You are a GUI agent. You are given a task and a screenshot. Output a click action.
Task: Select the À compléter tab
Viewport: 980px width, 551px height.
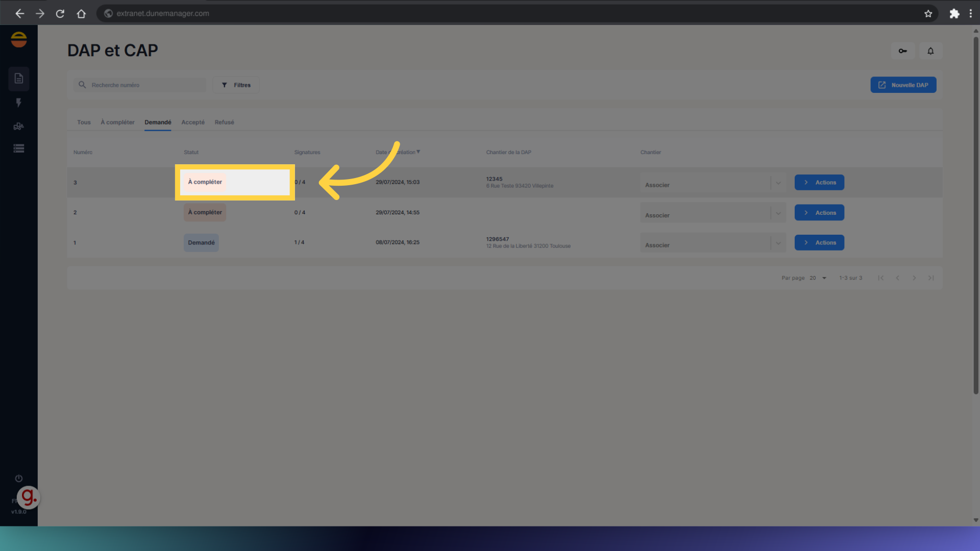point(117,122)
